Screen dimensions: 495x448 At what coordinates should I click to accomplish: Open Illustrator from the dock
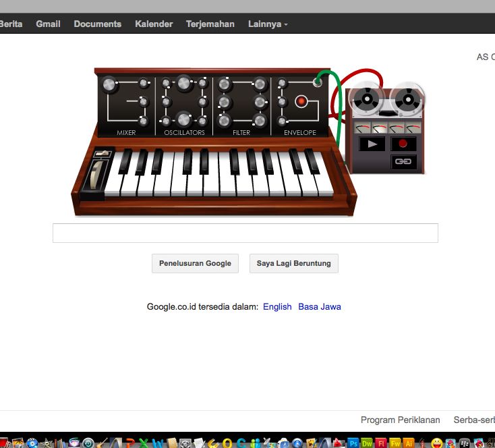pos(409,443)
